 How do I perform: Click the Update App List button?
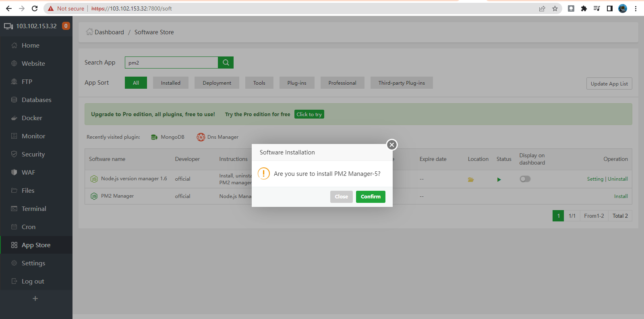pos(609,83)
